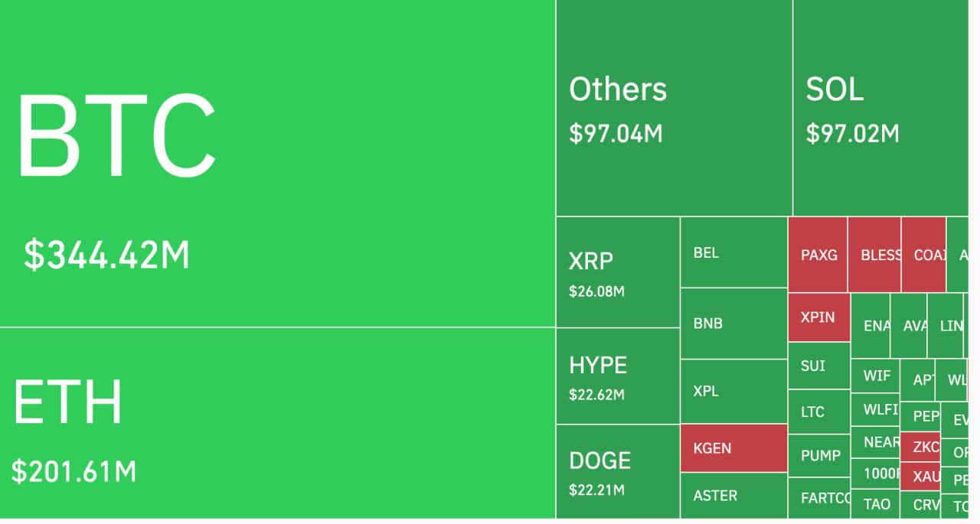This screenshot has height=524, width=980.
Task: Open the XPL tile
Action: pos(733,391)
